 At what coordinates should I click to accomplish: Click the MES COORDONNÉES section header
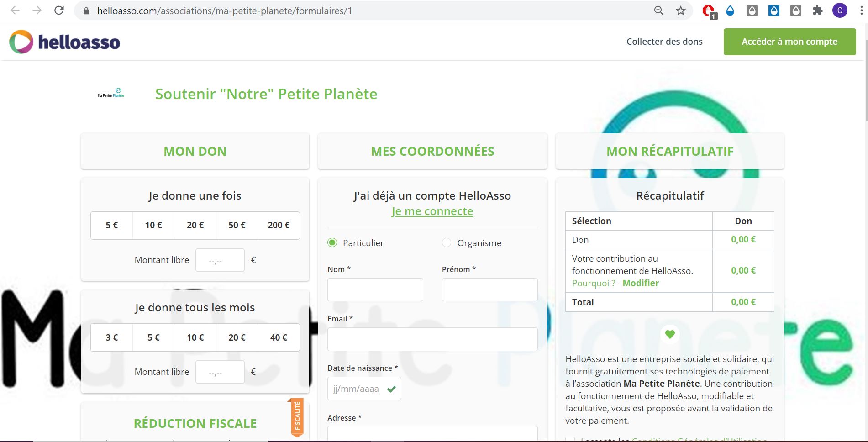(x=432, y=151)
